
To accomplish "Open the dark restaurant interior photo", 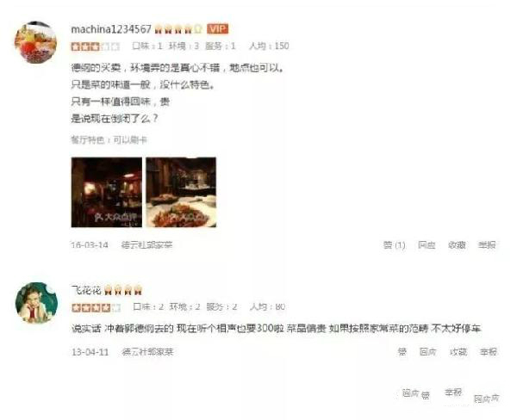I will click(x=107, y=193).
